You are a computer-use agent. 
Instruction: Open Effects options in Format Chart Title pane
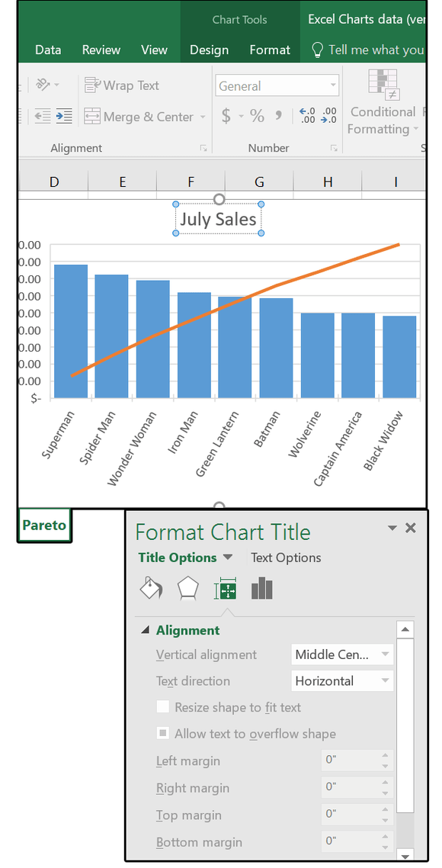click(x=187, y=589)
